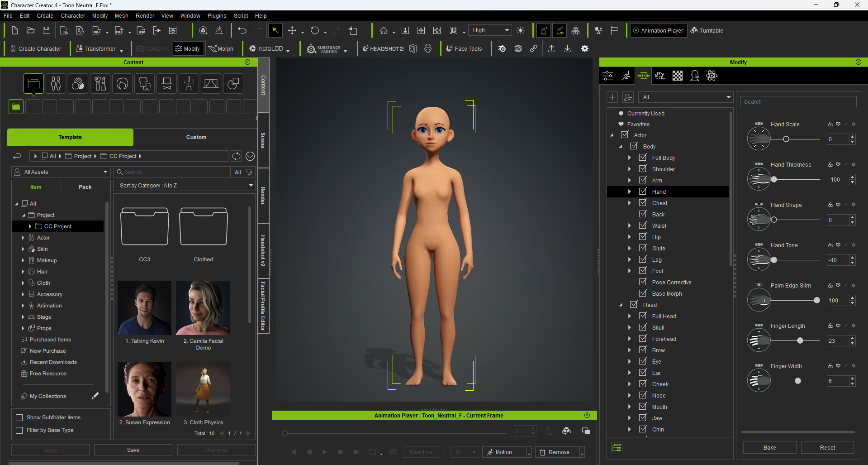Collapse the Body morph tree group
This screenshot has width=868, height=465.
point(621,147)
